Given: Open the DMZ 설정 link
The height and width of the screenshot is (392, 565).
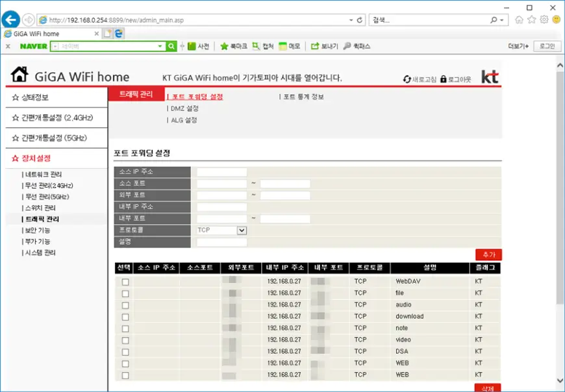Looking at the screenshot, I should click(x=184, y=108).
